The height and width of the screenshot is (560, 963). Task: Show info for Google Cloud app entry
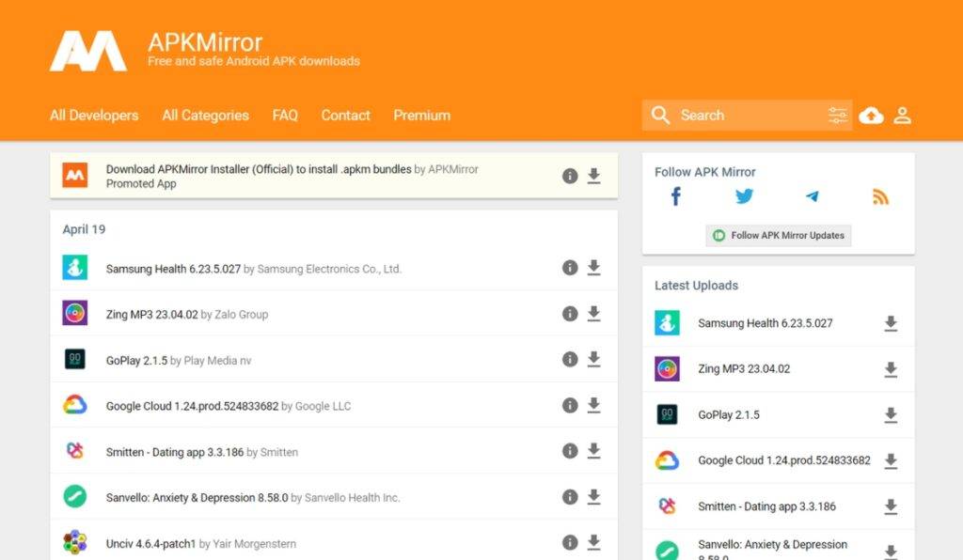pyautogui.click(x=570, y=405)
